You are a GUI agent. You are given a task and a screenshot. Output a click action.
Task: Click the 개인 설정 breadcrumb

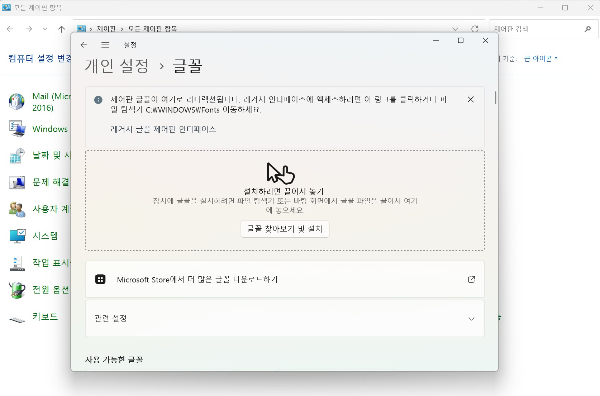(x=117, y=66)
